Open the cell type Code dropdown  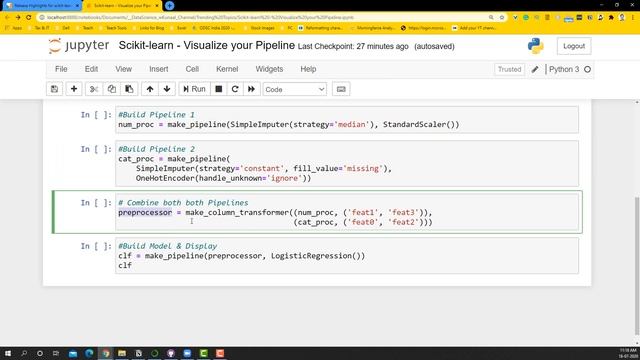[x=295, y=89]
